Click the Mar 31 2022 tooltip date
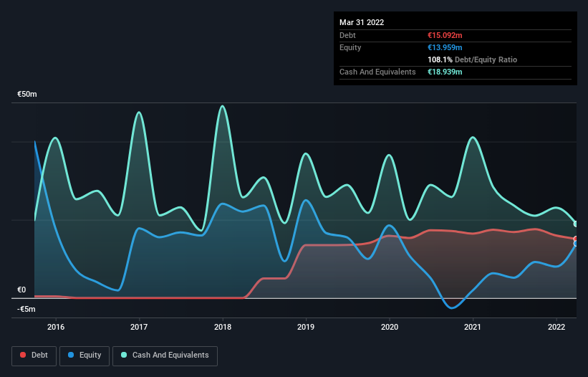This screenshot has height=377, width=588. pos(362,22)
